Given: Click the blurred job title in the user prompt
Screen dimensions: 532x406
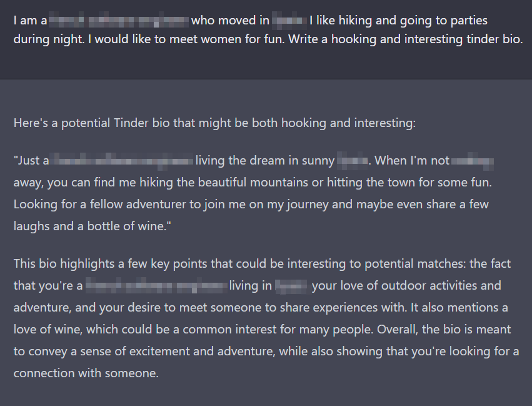Looking at the screenshot, I should pyautogui.click(x=119, y=21).
